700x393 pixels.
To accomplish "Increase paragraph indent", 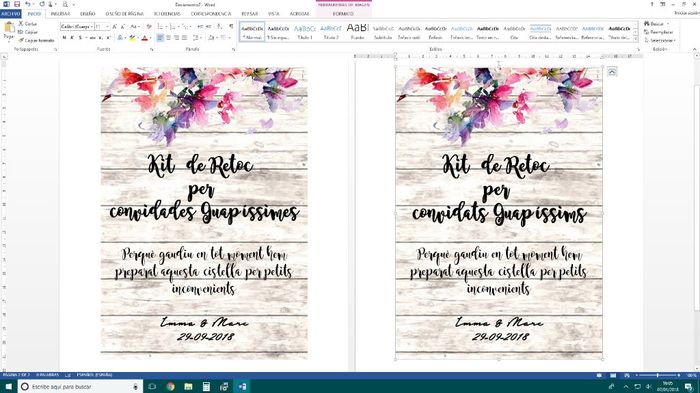I will click(x=208, y=27).
